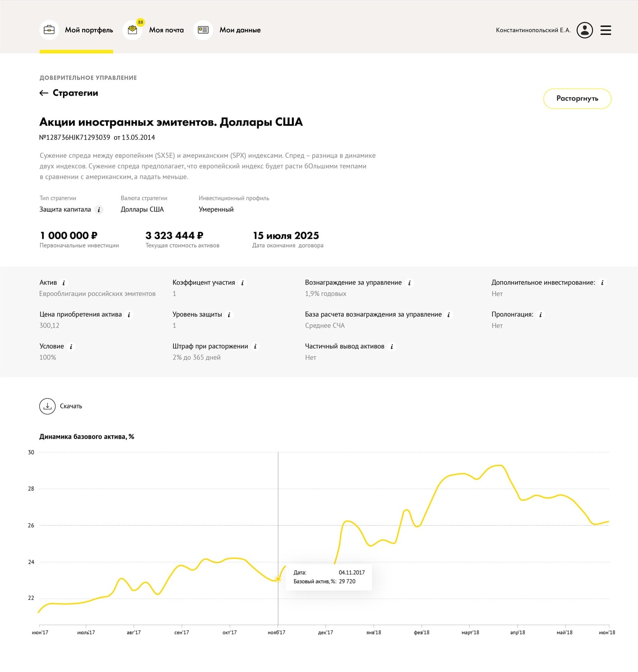638x672 pixels.
Task: Open the mail envelope icon
Action: [132, 30]
